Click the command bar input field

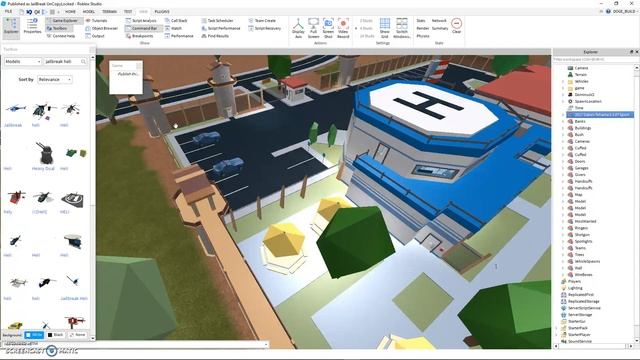(135, 344)
